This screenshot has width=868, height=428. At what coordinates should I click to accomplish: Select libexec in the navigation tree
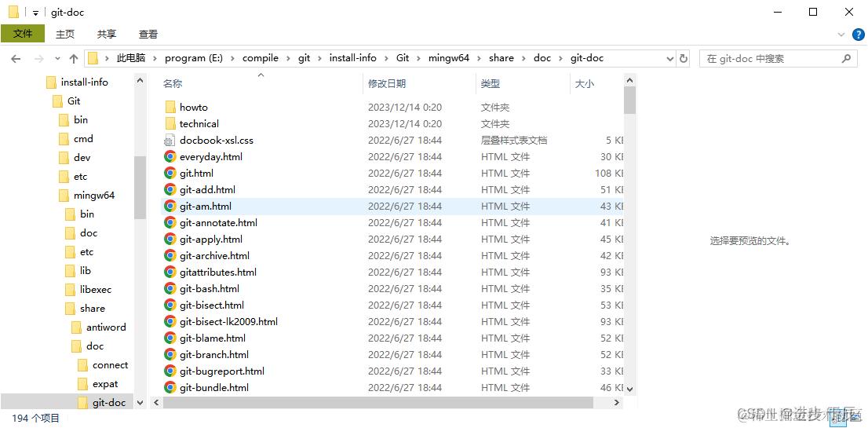click(x=96, y=289)
